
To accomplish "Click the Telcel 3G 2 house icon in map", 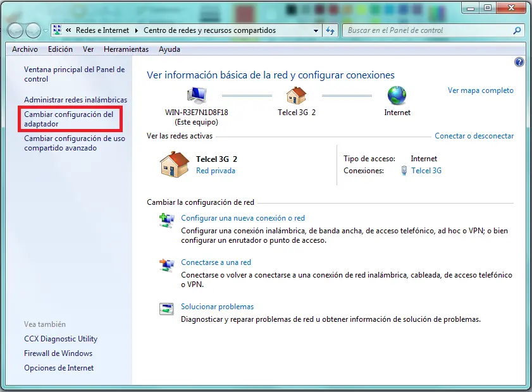I will pos(297,95).
